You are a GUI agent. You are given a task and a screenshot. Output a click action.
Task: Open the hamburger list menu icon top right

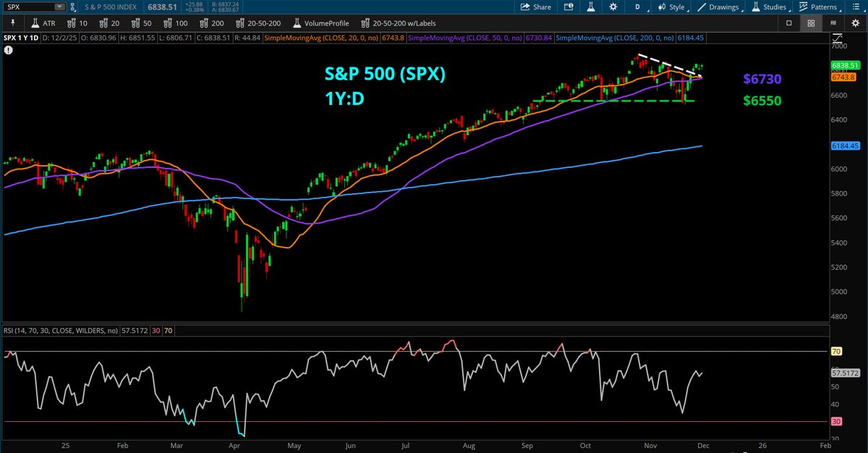855,7
